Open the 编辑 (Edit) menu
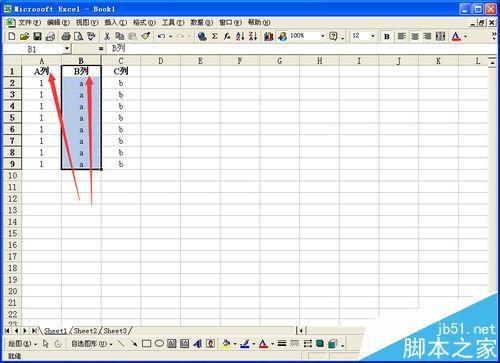The image size is (500, 363). pyautogui.click(x=58, y=22)
